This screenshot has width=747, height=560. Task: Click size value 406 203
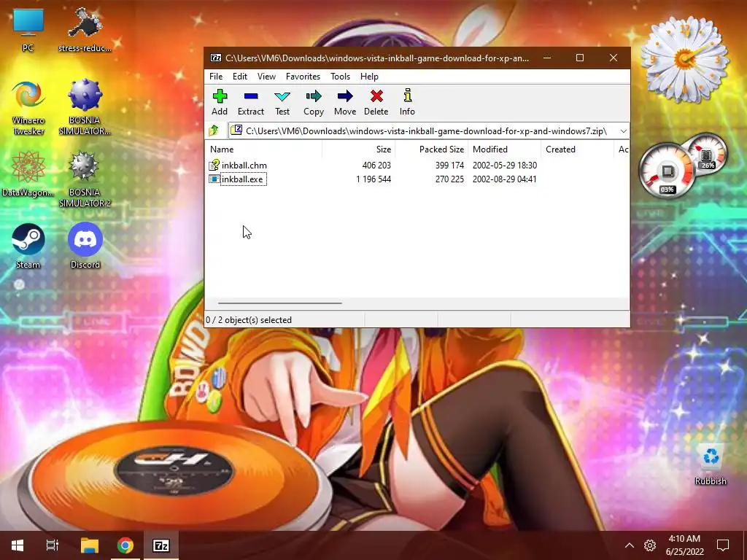click(376, 166)
